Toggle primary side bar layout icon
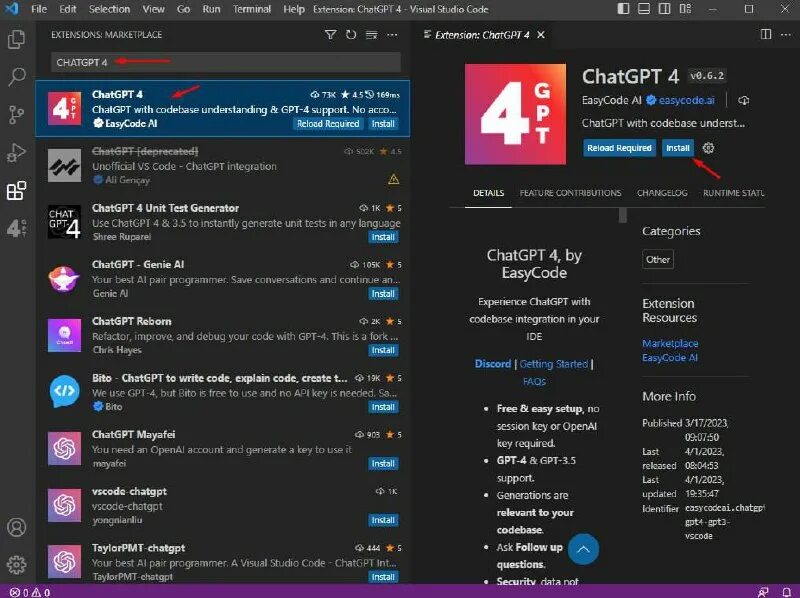This screenshot has height=598, width=800. tap(623, 9)
